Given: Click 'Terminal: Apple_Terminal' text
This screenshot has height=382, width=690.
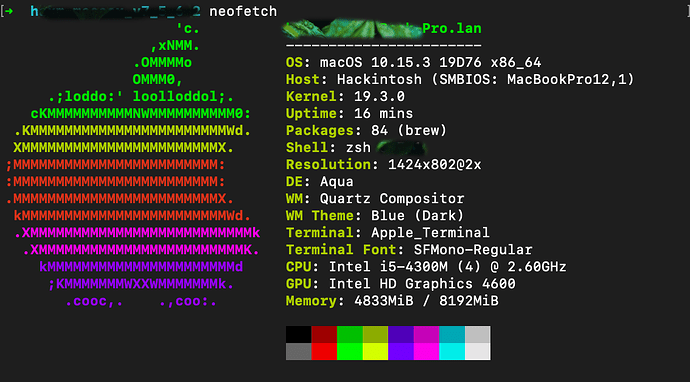Looking at the screenshot, I should point(387,232).
